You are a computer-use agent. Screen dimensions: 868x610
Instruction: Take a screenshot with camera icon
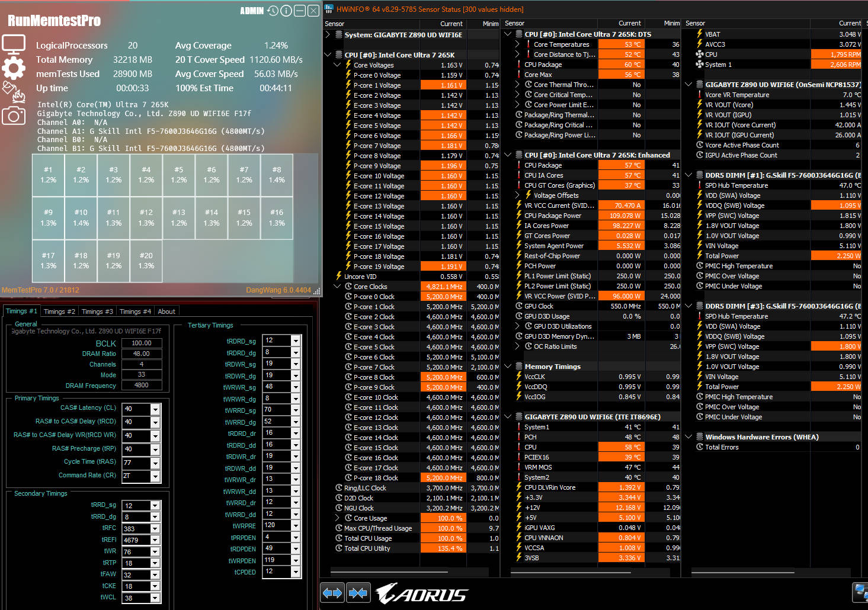(14, 115)
